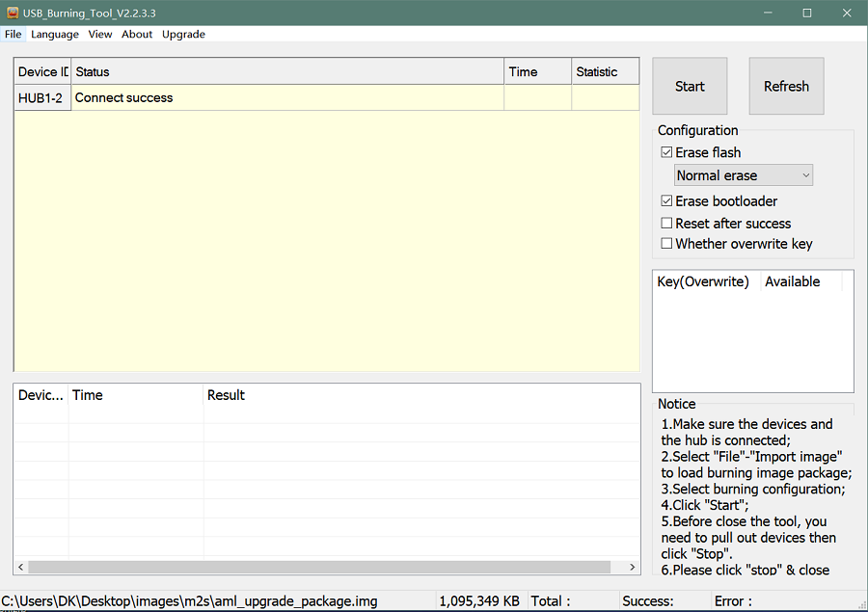
Task: Open the Language menu
Action: [x=55, y=34]
